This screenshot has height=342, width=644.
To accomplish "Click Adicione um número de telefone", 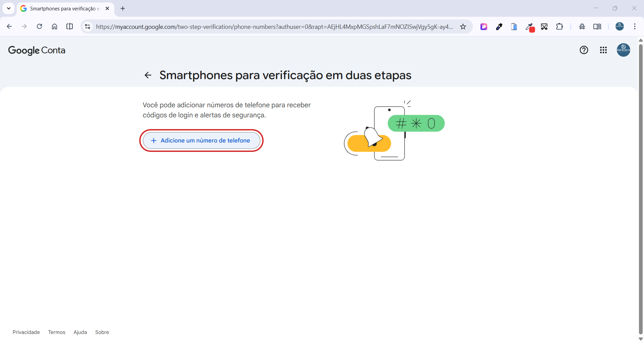I will (201, 140).
